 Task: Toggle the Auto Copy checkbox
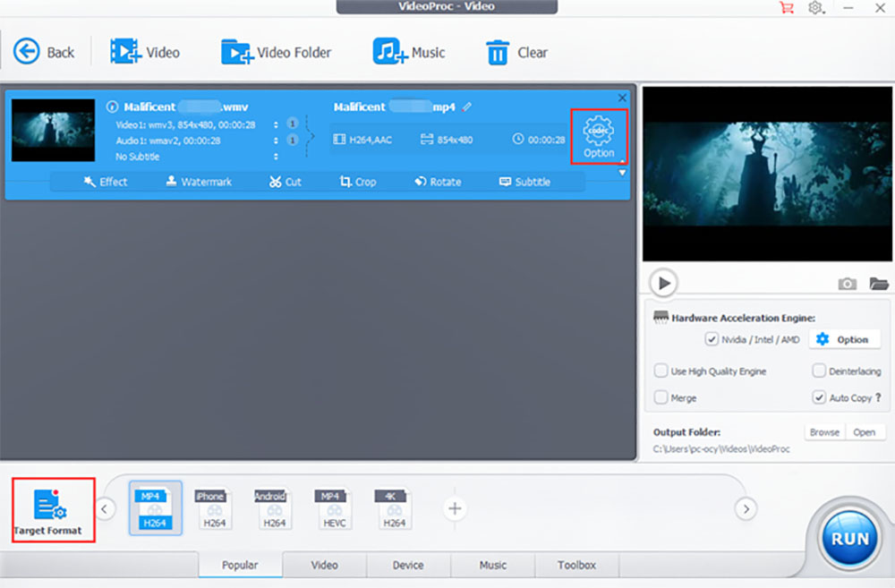pyautogui.click(x=819, y=397)
